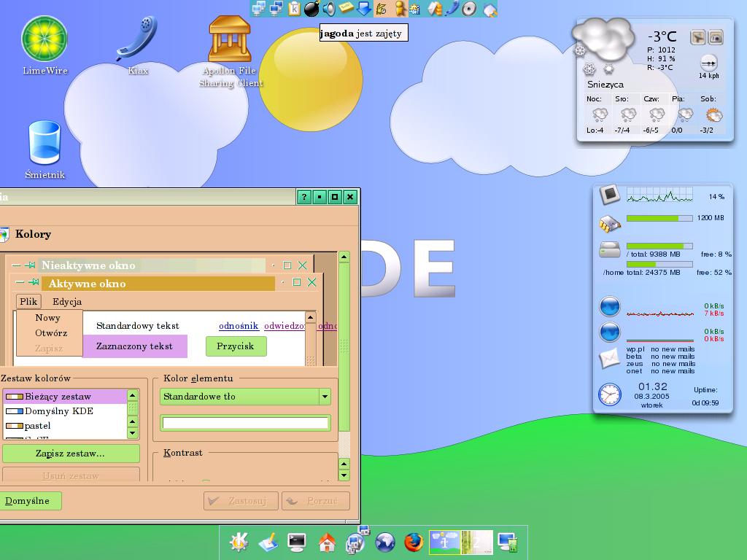Click the Klipper clipboard tray icon
747x560 pixels.
click(295, 8)
